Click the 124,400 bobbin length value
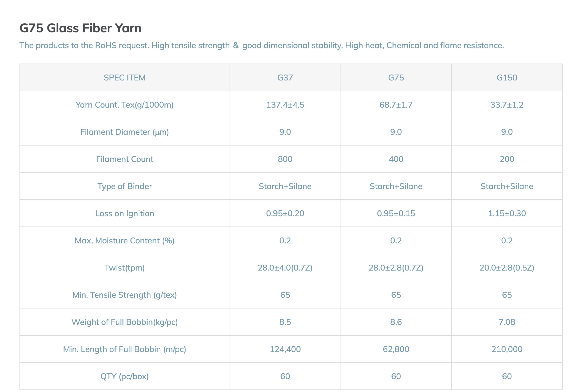The image size is (576, 392). [285, 349]
